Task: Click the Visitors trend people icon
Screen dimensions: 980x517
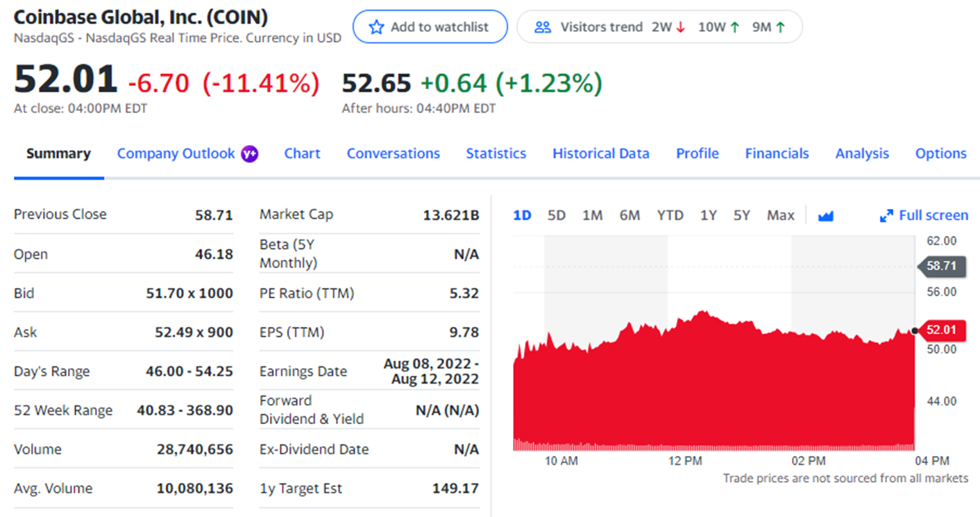Action: 543,27
